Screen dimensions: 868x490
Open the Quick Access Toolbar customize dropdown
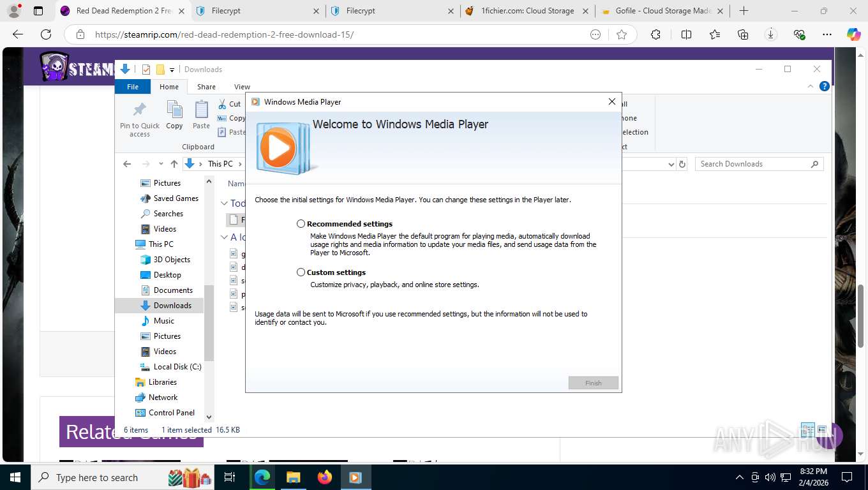click(x=172, y=70)
